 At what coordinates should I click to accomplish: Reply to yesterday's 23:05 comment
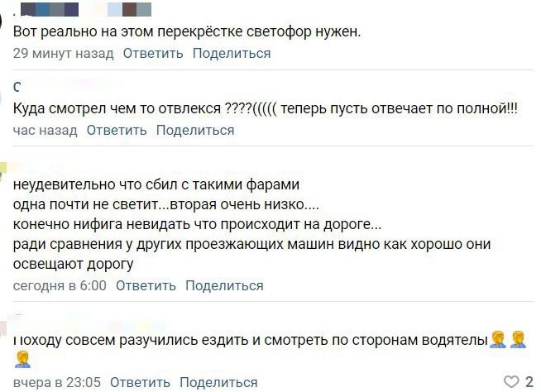pyautogui.click(x=140, y=382)
